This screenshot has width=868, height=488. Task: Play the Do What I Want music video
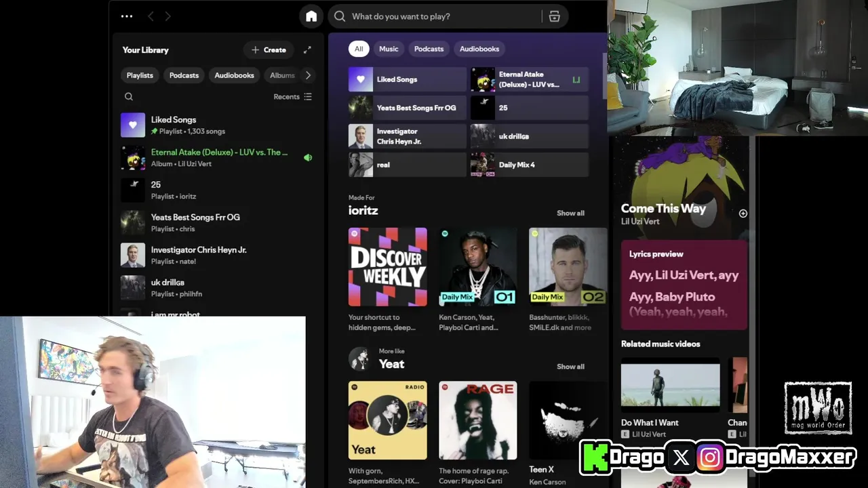671,385
